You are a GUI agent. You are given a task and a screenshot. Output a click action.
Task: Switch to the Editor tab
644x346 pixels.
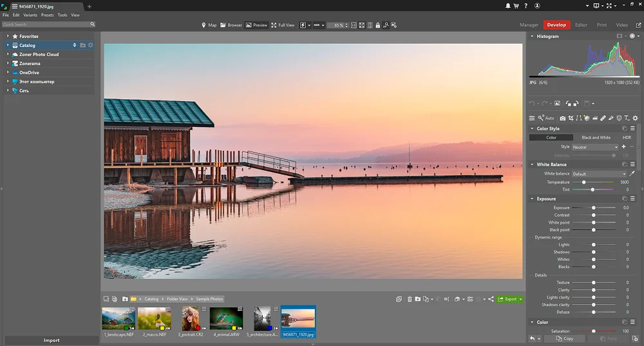[x=581, y=25]
